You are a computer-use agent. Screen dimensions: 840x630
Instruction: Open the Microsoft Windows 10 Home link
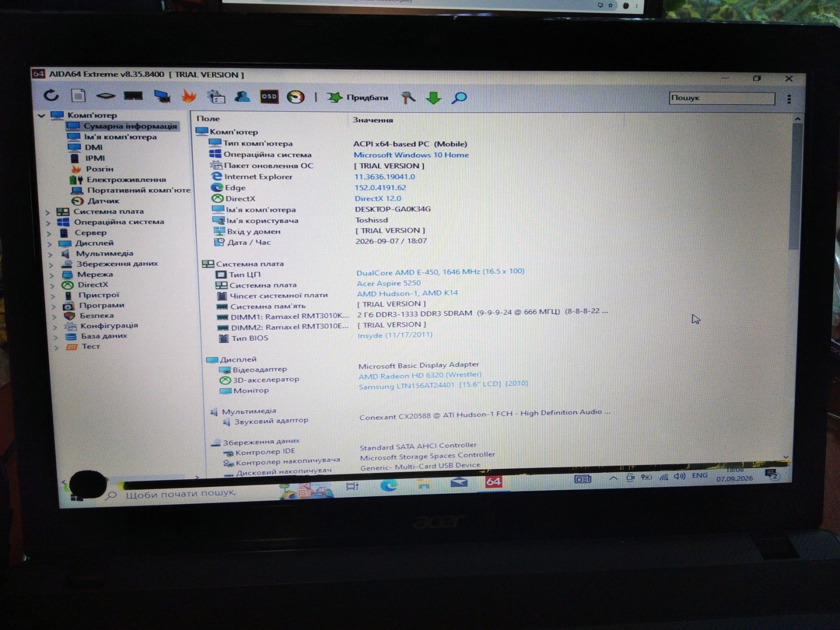tap(411, 155)
